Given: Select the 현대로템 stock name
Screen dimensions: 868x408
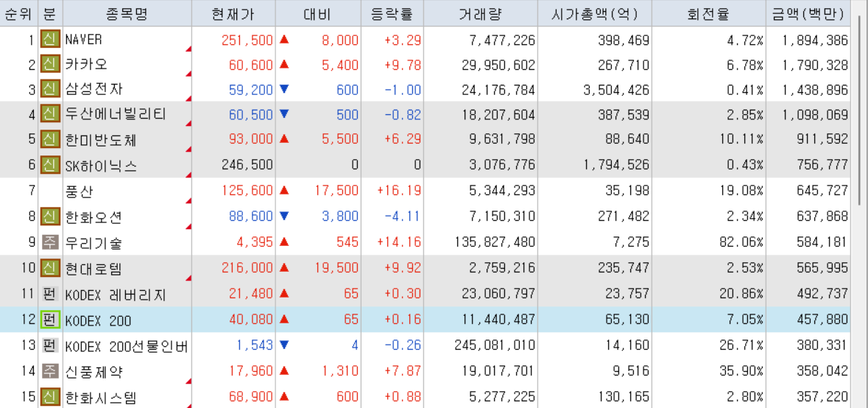Looking at the screenshot, I should pos(94,269).
